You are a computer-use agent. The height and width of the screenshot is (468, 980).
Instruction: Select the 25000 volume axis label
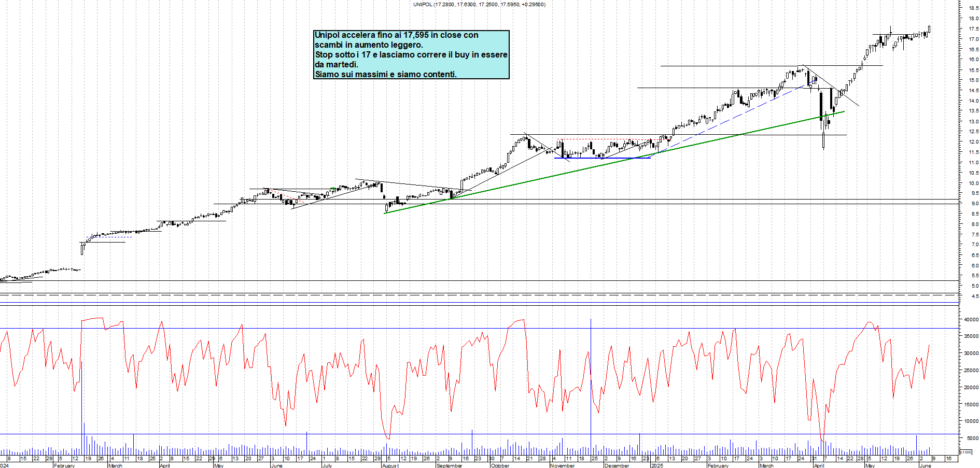coord(971,371)
